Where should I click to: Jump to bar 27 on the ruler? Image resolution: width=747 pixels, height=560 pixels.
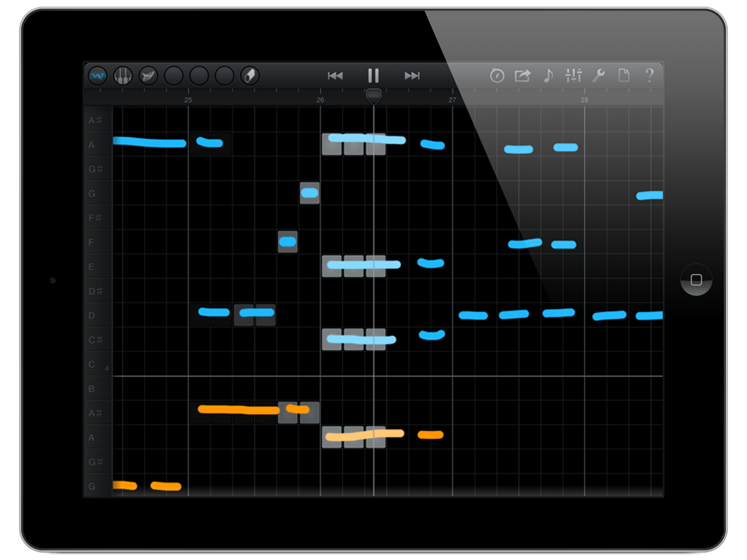[x=452, y=100]
